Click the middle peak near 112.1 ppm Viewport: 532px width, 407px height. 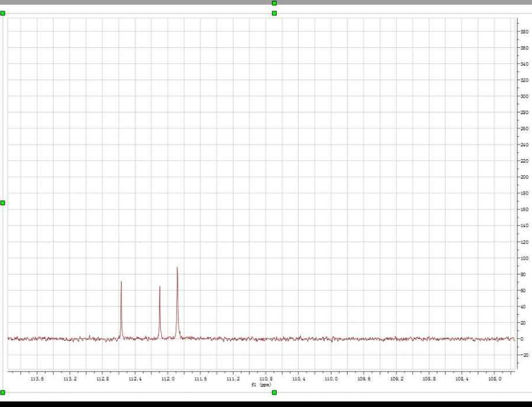pyautogui.click(x=160, y=312)
